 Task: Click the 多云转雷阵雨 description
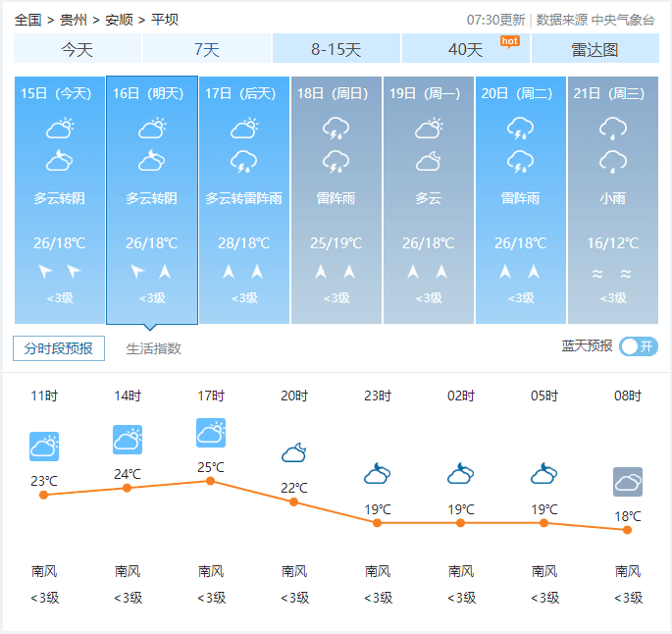[244, 198]
